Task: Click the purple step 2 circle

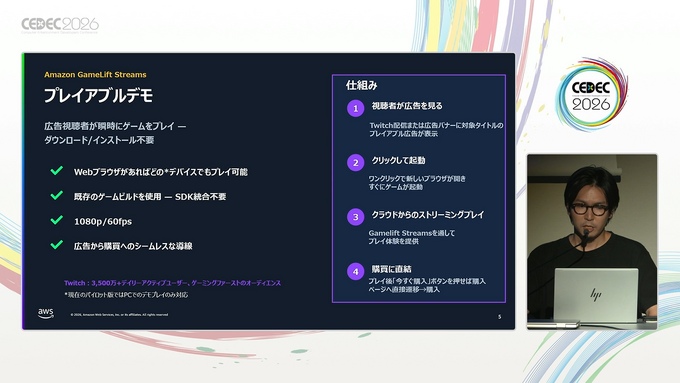Action: pyautogui.click(x=356, y=163)
